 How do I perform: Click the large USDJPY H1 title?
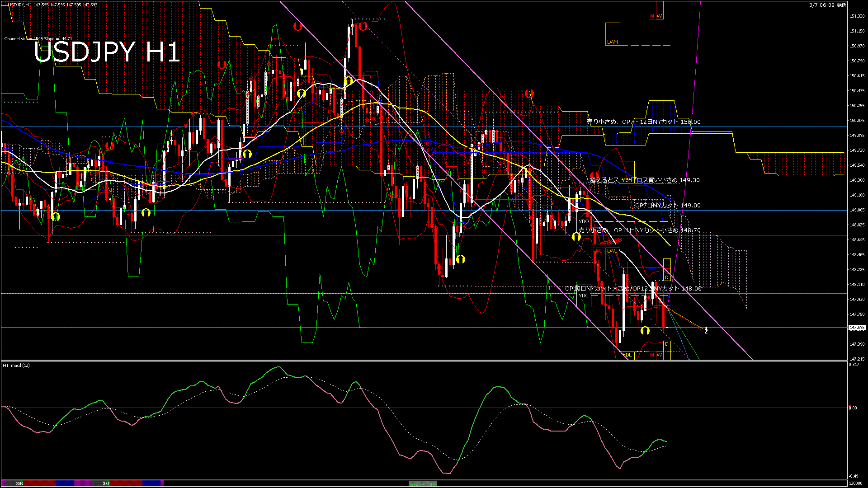point(107,52)
